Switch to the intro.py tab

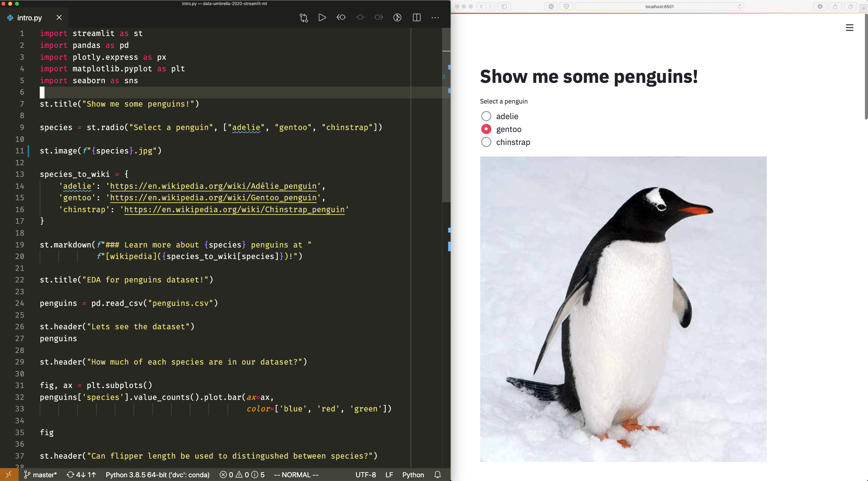30,18
